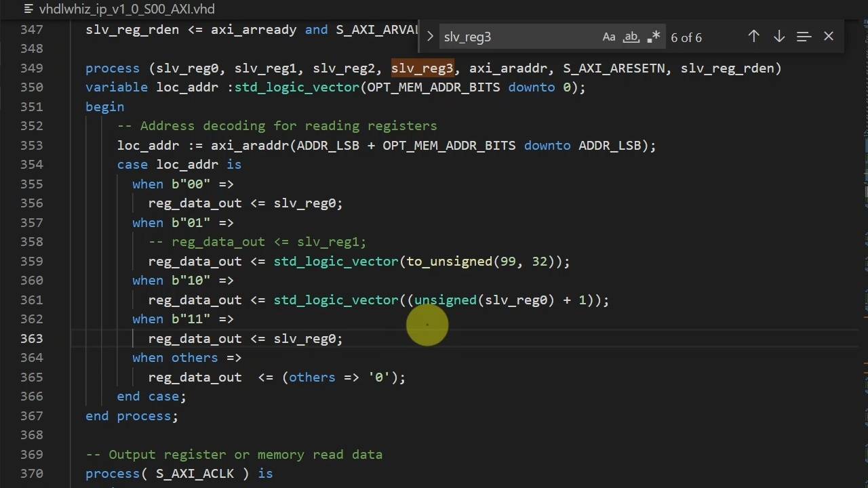Click the file icon beside vhdlwhiz_ip_v1_0_S00_AXI.vhd
The image size is (868, 488).
(x=28, y=9)
